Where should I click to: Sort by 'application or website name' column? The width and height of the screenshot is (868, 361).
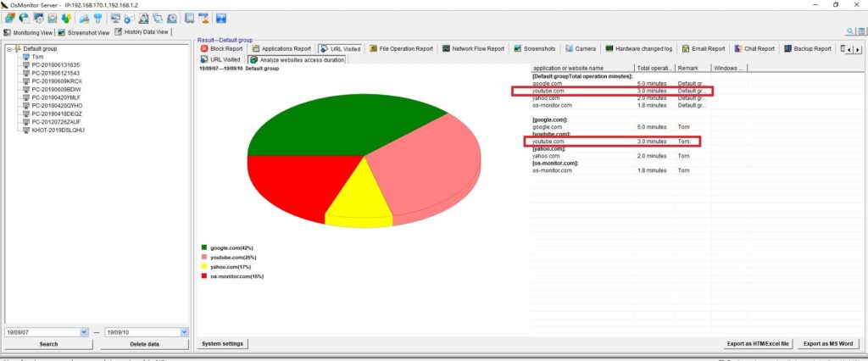point(582,68)
